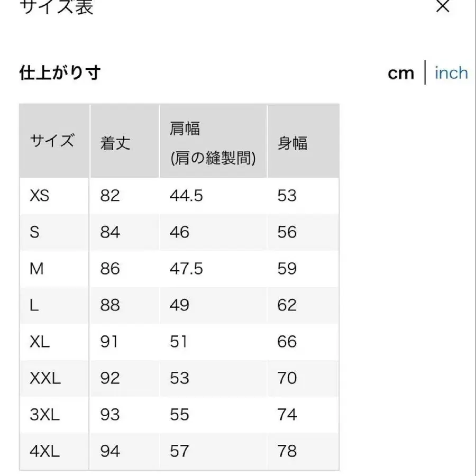The image size is (476, 476).
Task: Select the M size row label
Action: [36, 269]
